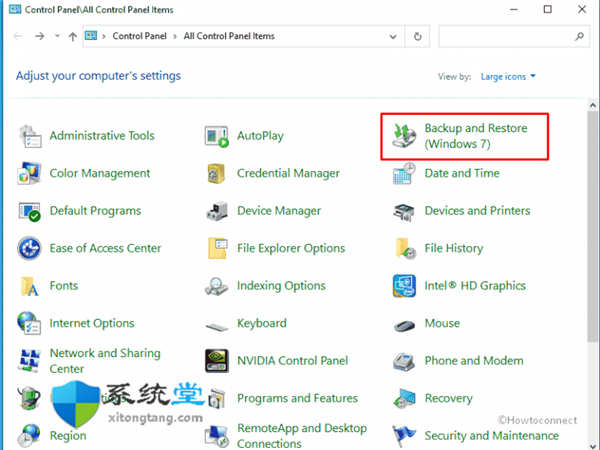Click the scrollbar up arrow

pyautogui.click(x=593, y=104)
